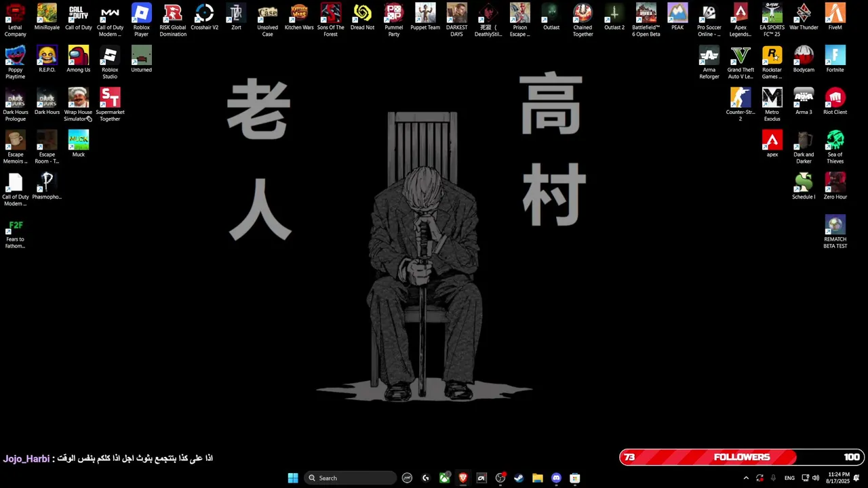
Task: Open the Rockstar Games launcher icon
Action: (x=772, y=62)
